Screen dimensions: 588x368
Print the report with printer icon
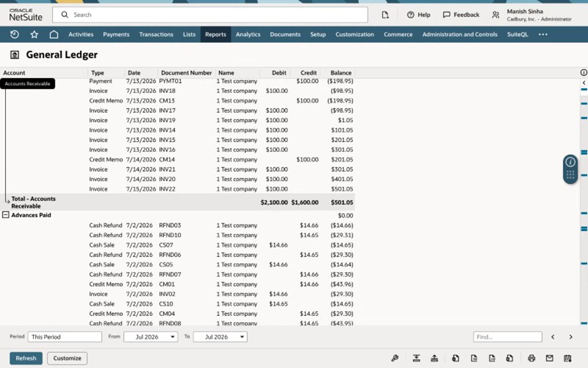click(x=531, y=358)
